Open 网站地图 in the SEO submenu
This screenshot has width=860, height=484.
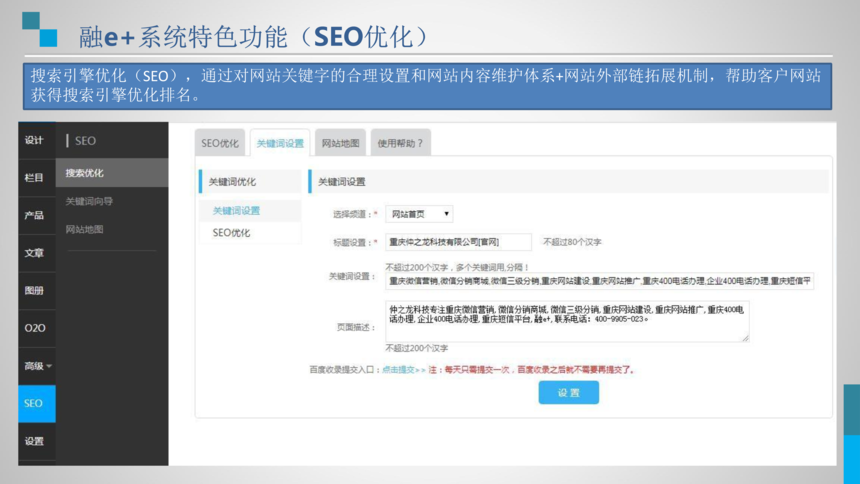[x=85, y=229]
